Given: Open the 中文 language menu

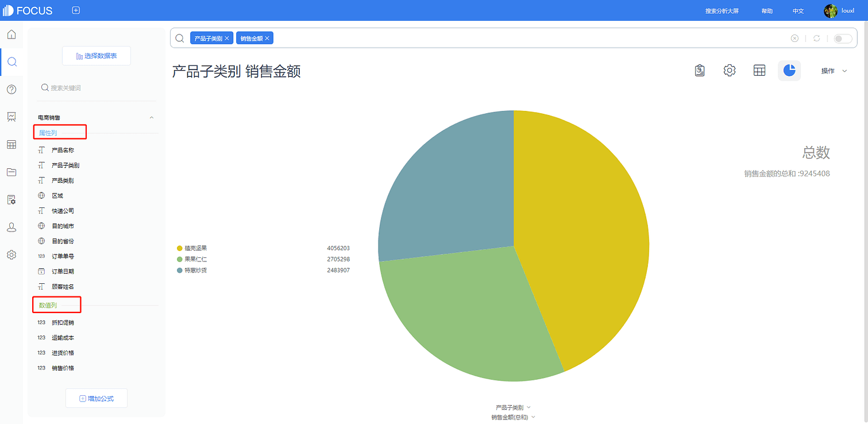Looking at the screenshot, I should (798, 11).
